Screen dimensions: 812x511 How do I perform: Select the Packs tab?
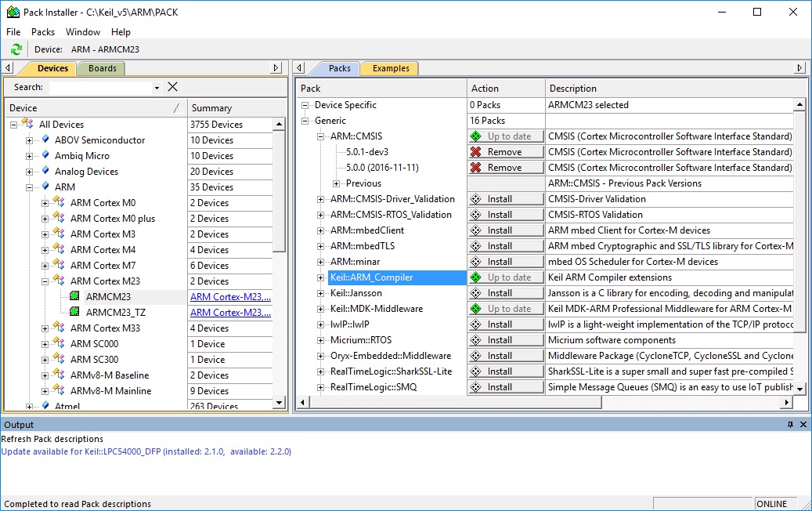coord(339,68)
